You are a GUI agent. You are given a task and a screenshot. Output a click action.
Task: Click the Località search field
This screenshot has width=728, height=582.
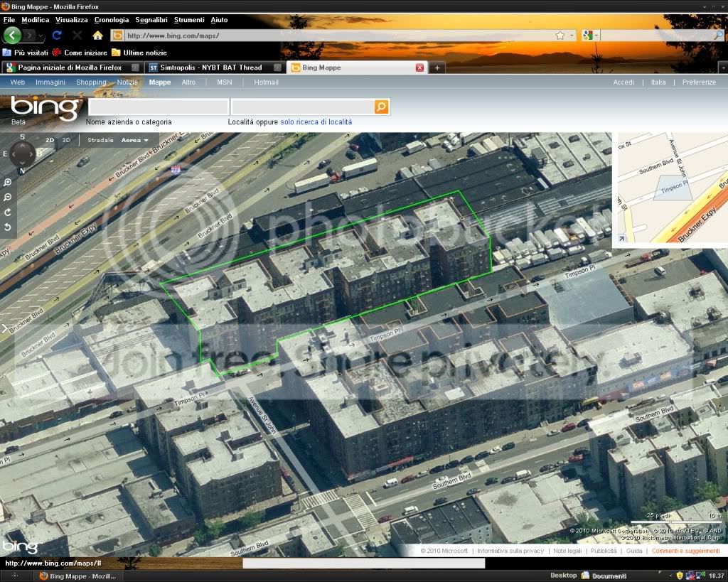tap(303, 107)
